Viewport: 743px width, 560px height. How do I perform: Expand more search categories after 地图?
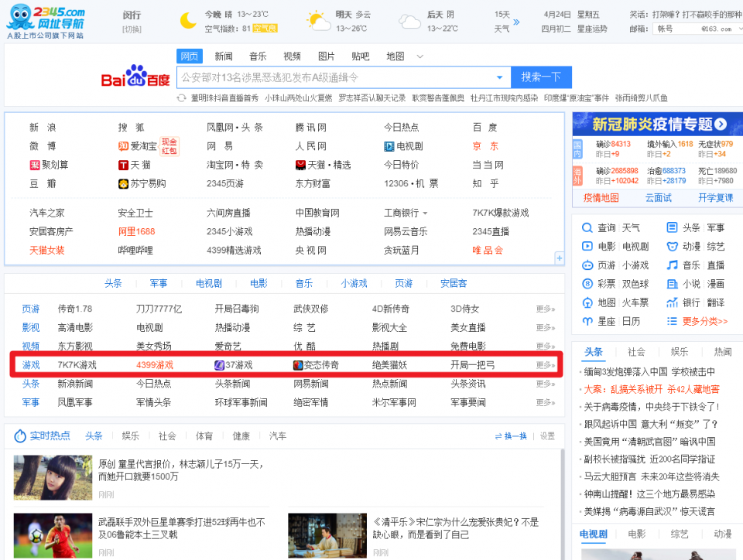click(419, 56)
